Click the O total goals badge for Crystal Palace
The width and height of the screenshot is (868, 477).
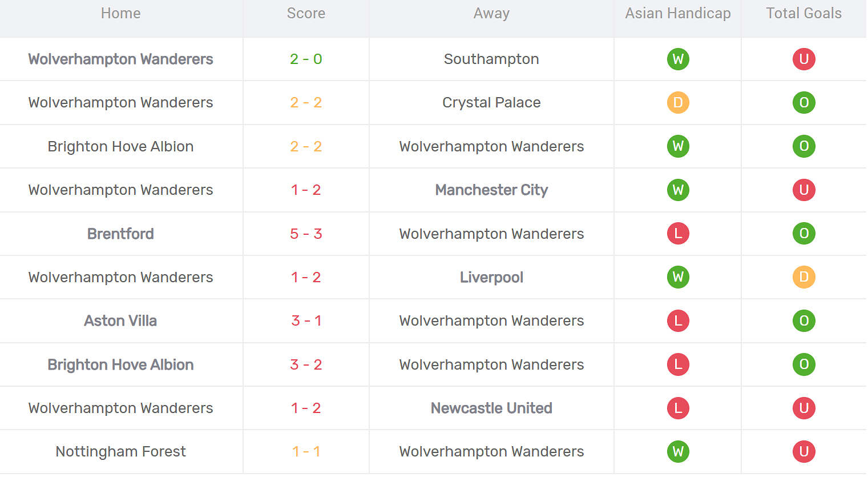804,103
